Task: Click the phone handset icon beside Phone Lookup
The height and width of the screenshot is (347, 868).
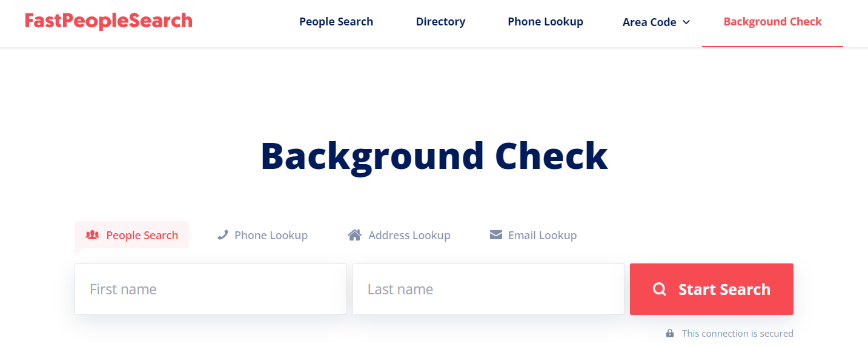Action: [222, 235]
